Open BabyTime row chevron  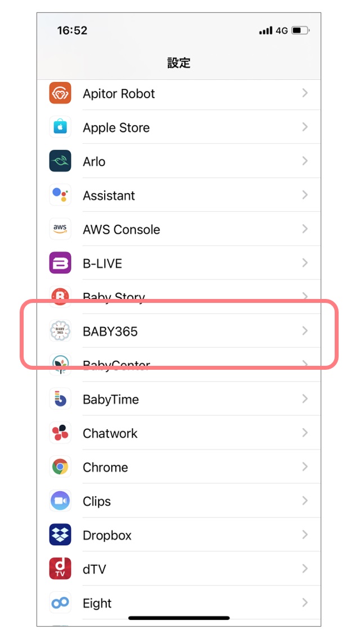point(305,399)
